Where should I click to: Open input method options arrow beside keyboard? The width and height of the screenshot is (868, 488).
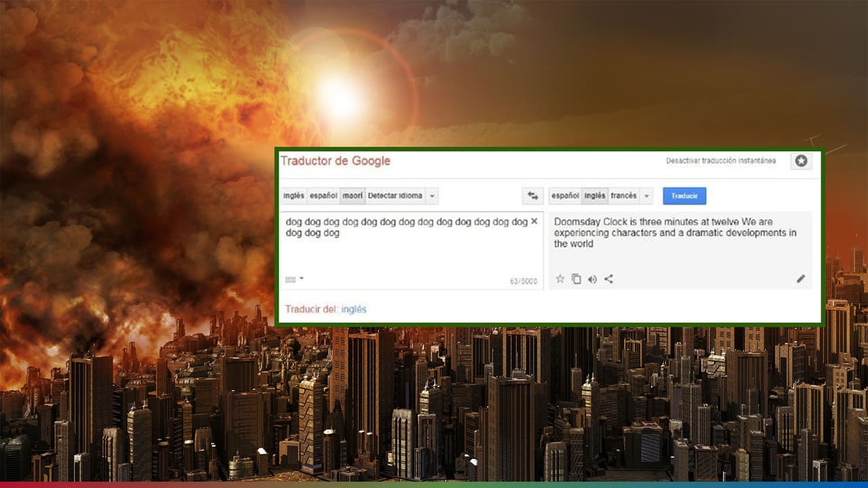[302, 279]
